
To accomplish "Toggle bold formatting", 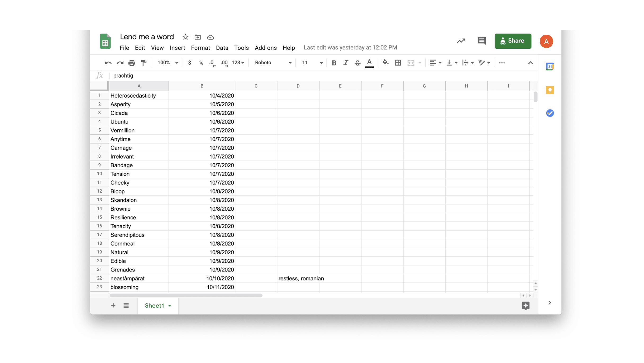I will click(334, 63).
